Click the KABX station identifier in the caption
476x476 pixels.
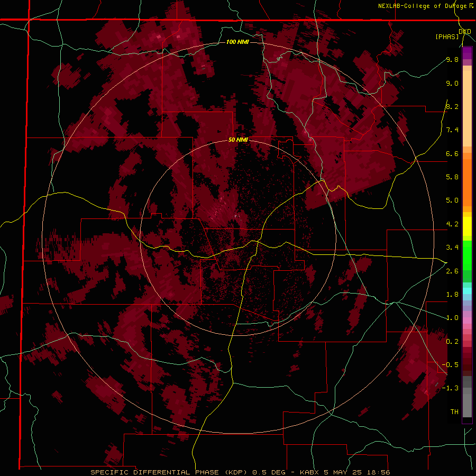309,472
